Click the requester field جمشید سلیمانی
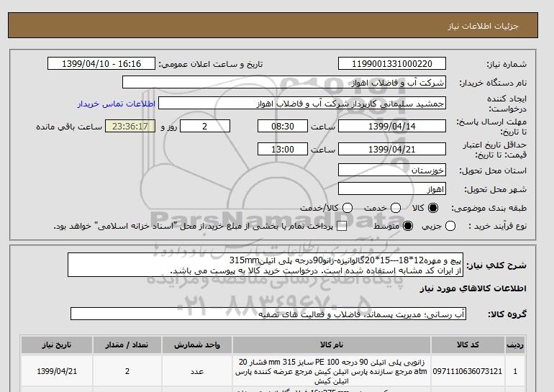This screenshot has height=392, width=554. [302, 103]
